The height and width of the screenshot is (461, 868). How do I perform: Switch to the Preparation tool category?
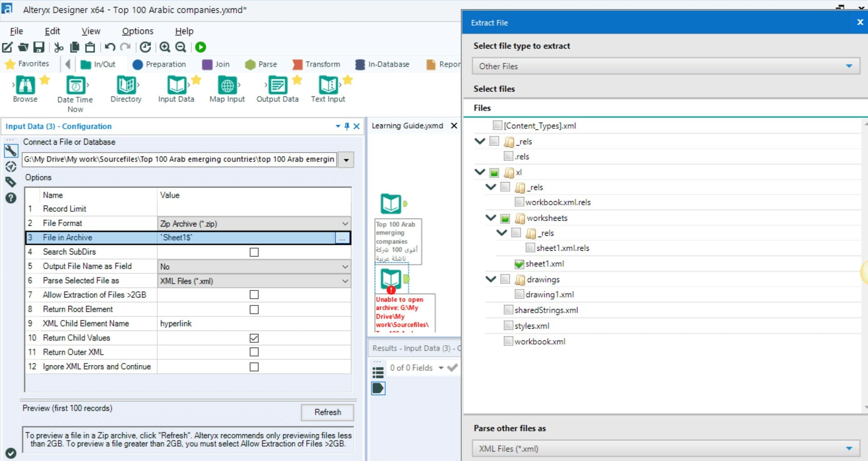click(x=159, y=64)
